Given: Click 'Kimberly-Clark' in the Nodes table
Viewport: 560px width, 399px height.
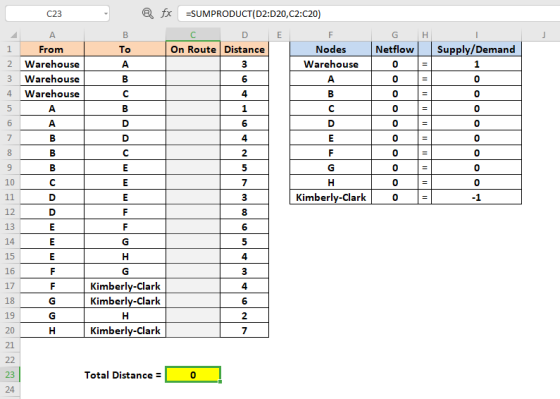Looking at the screenshot, I should (x=331, y=198).
